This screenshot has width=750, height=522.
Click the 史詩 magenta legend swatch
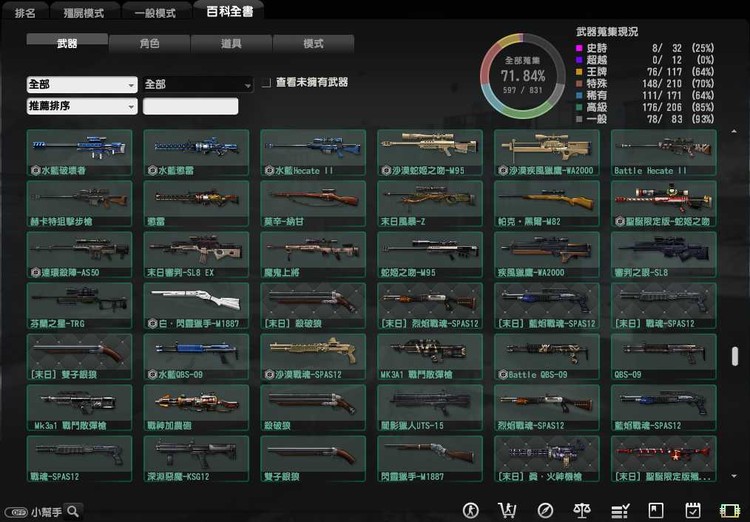click(579, 48)
